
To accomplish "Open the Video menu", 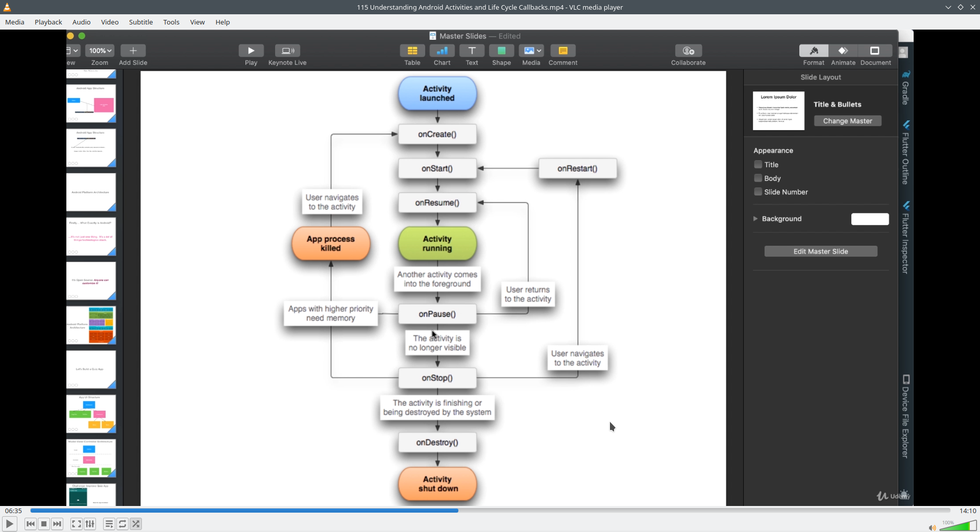I will [110, 22].
